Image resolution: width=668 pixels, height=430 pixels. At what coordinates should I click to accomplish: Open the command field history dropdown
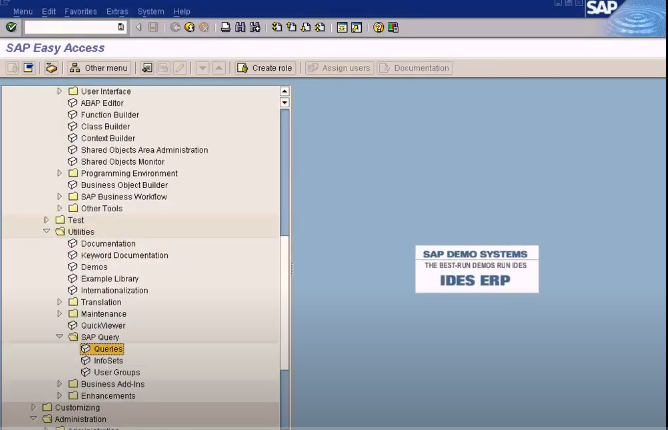(121, 27)
